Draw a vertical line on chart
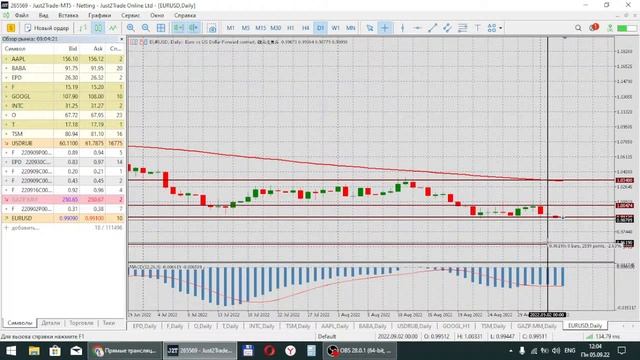The width and height of the screenshot is (640, 360). (x=402, y=28)
